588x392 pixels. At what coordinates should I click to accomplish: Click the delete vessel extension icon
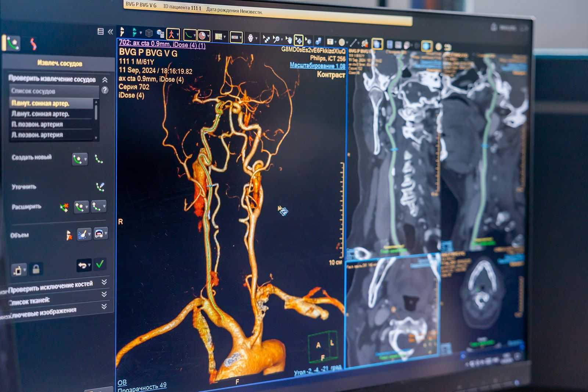tap(64, 208)
